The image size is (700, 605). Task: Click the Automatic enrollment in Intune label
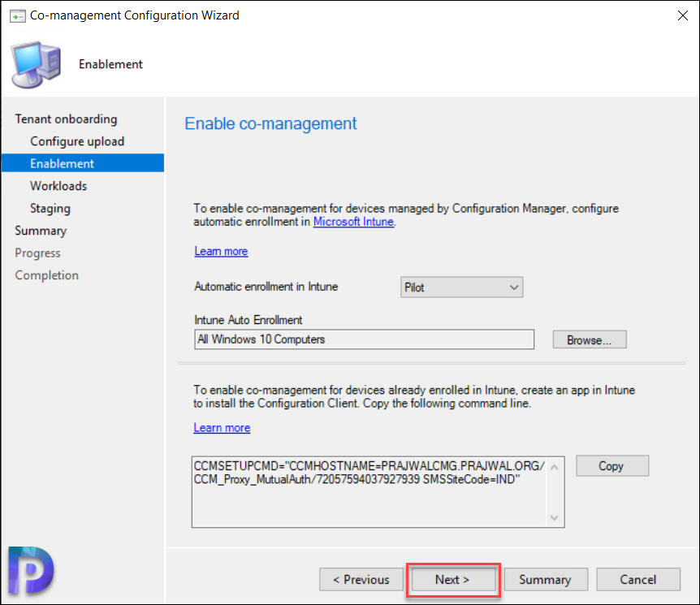click(x=266, y=287)
